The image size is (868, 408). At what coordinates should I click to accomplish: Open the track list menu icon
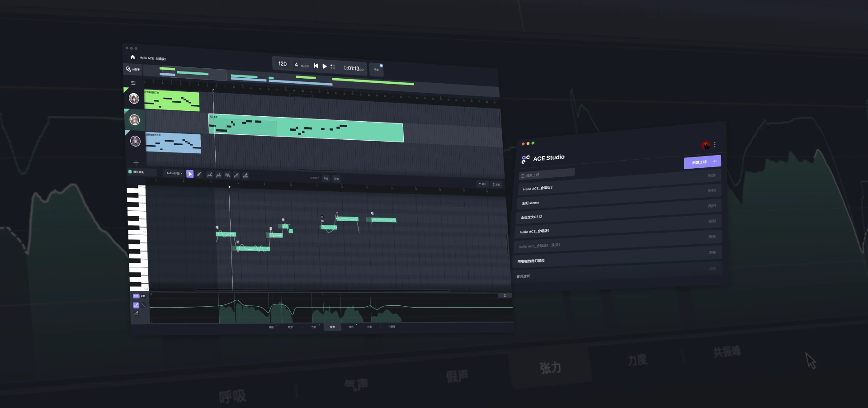[x=133, y=83]
